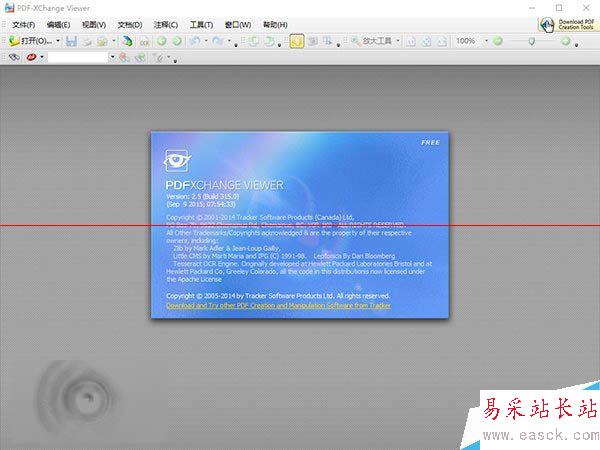The width and height of the screenshot is (600, 450).
Task: Click the undo icon
Action: coord(195,41)
